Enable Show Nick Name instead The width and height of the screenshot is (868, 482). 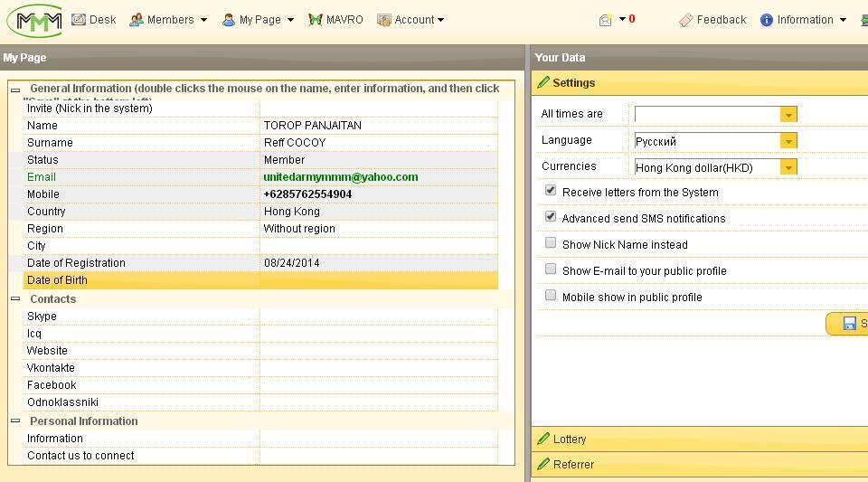(551, 243)
